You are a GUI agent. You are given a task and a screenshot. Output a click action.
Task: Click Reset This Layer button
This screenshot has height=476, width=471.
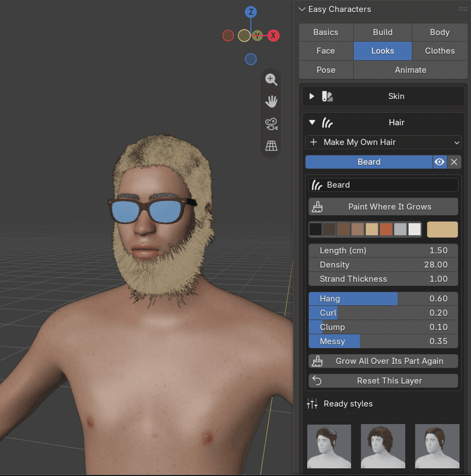point(383,381)
